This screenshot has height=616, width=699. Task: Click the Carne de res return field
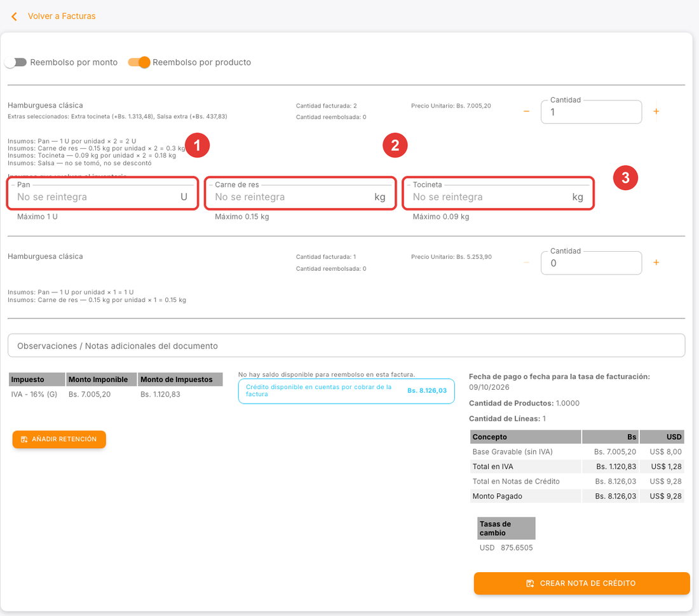pyautogui.click(x=300, y=196)
